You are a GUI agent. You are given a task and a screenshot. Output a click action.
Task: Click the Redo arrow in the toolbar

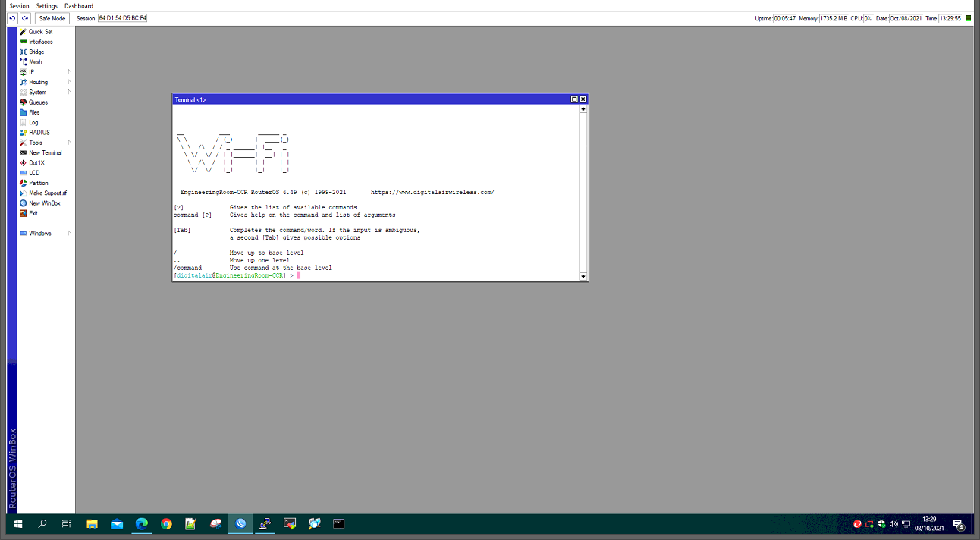25,18
